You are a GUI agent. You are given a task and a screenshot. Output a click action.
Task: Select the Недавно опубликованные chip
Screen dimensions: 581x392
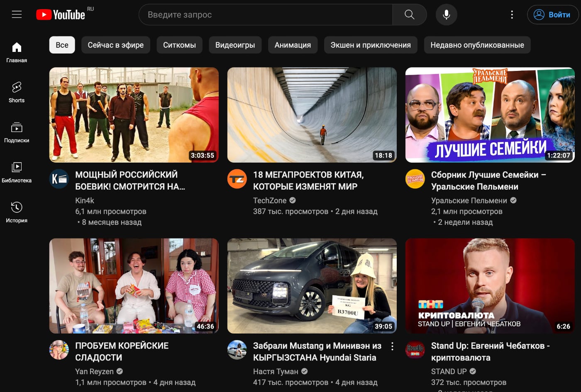coord(477,45)
